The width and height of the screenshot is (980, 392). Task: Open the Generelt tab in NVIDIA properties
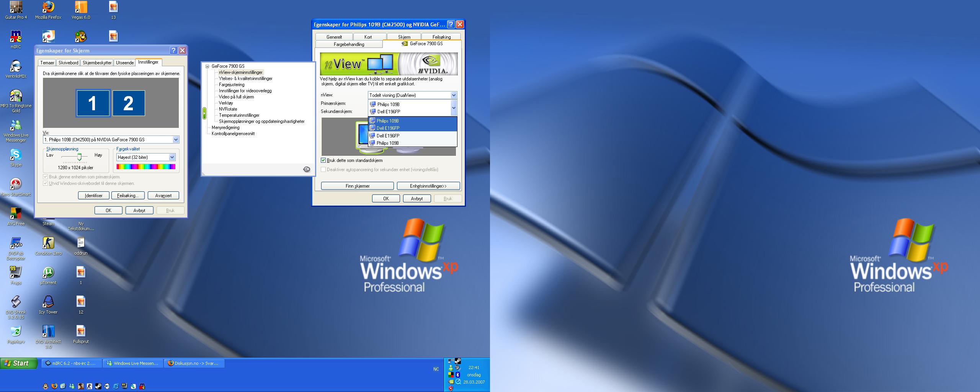point(334,37)
